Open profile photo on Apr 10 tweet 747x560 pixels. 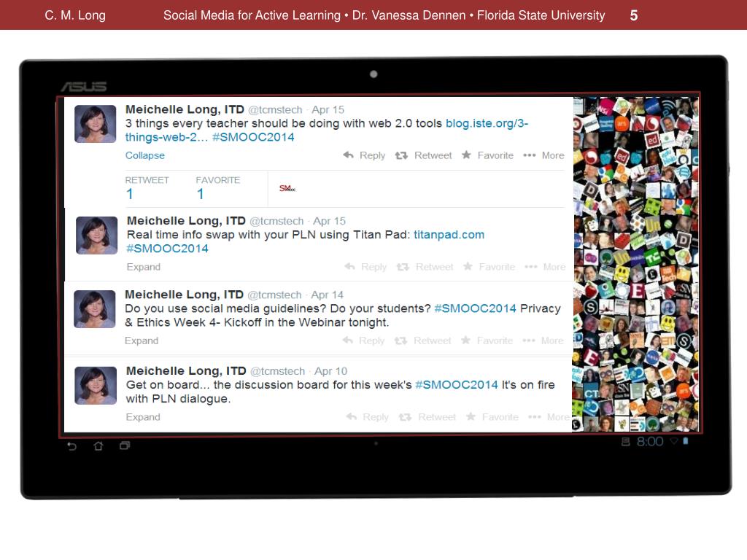[x=96, y=385]
